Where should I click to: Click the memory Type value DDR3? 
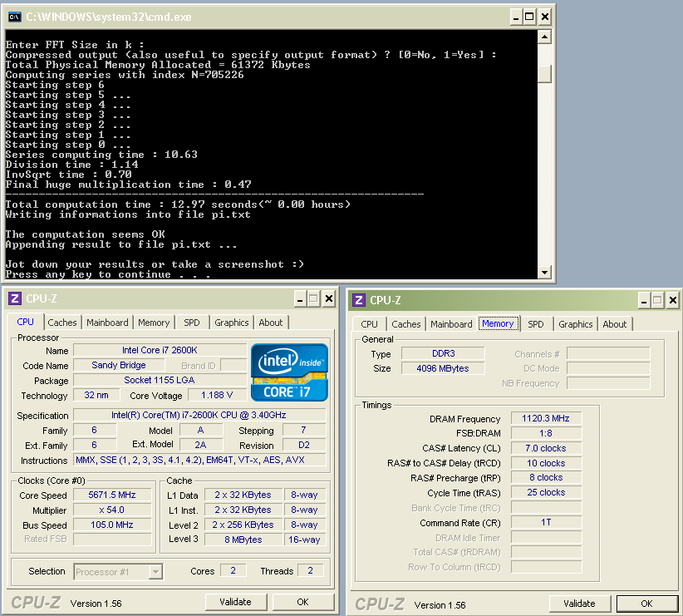[443, 353]
